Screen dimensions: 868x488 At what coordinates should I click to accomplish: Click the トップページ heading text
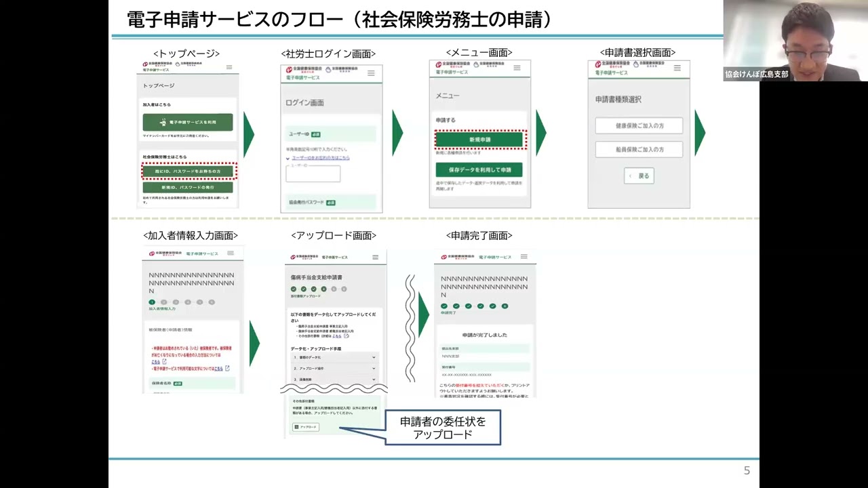pyautogui.click(x=159, y=86)
